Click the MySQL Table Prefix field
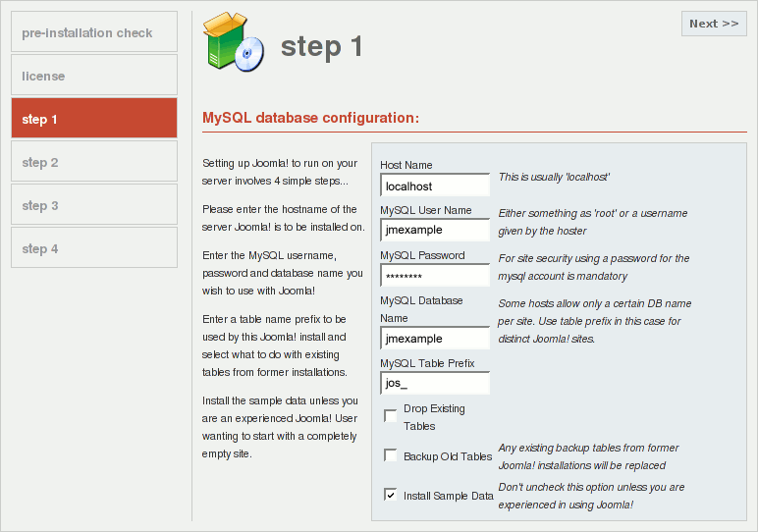Image resolution: width=758 pixels, height=532 pixels. pyautogui.click(x=435, y=383)
